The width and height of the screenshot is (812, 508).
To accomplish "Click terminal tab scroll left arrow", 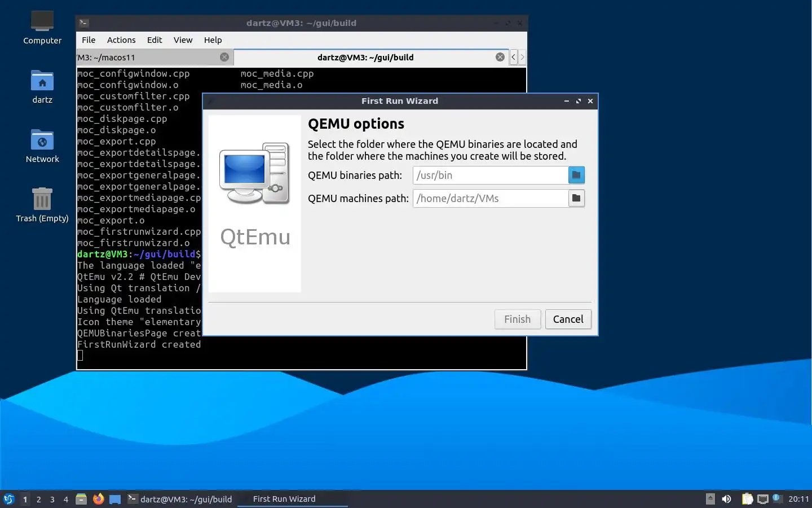I will point(513,57).
